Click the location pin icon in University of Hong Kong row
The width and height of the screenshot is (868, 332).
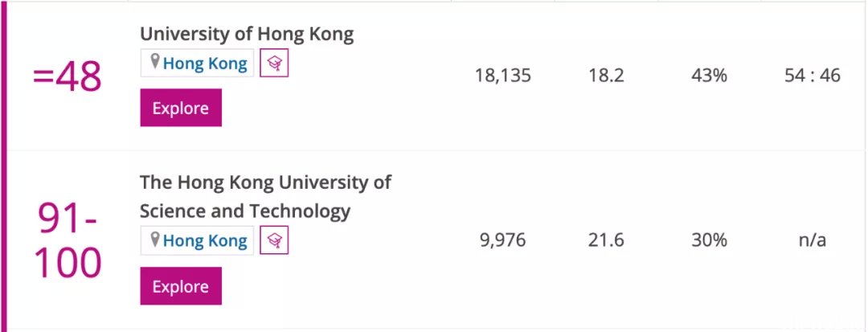click(x=155, y=61)
